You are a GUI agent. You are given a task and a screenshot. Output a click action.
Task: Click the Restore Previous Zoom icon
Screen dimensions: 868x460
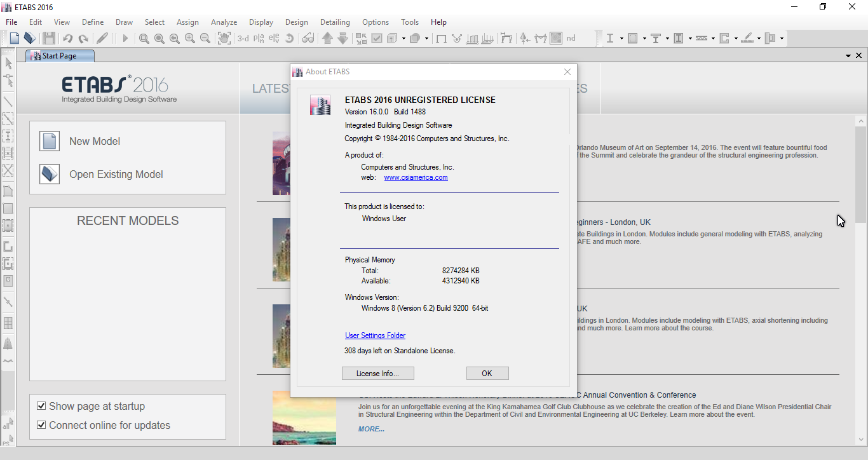click(x=175, y=39)
